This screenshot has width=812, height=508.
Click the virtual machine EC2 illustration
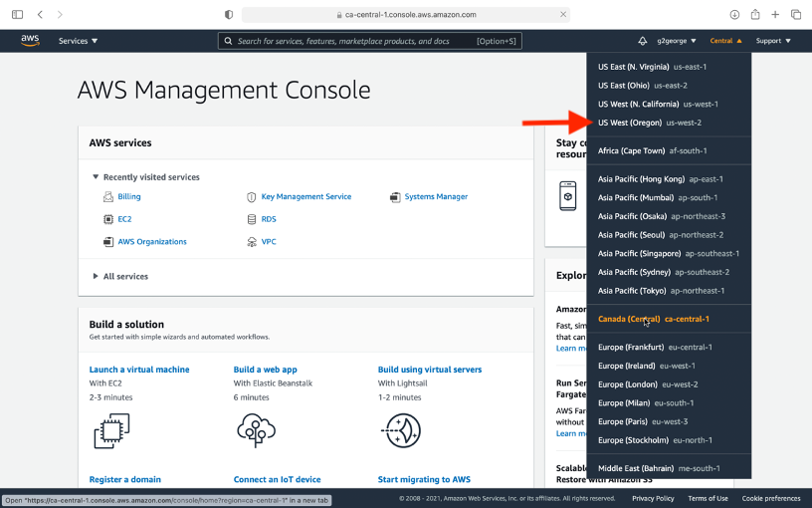111,430
